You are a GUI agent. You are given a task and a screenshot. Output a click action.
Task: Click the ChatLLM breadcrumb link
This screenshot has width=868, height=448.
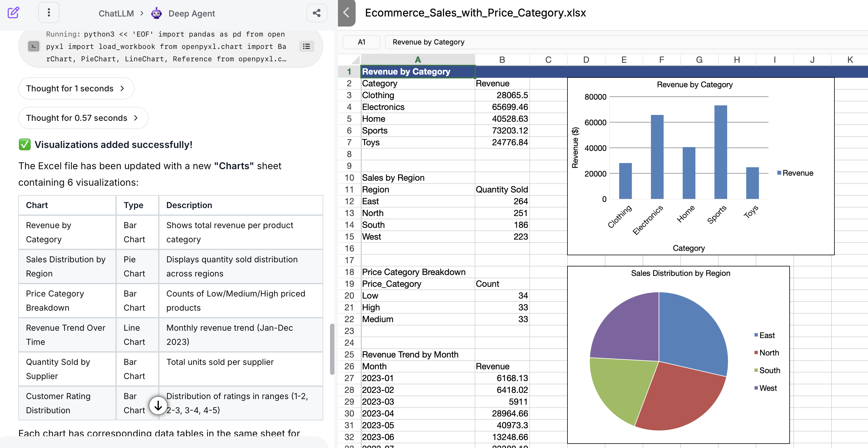coord(116,14)
